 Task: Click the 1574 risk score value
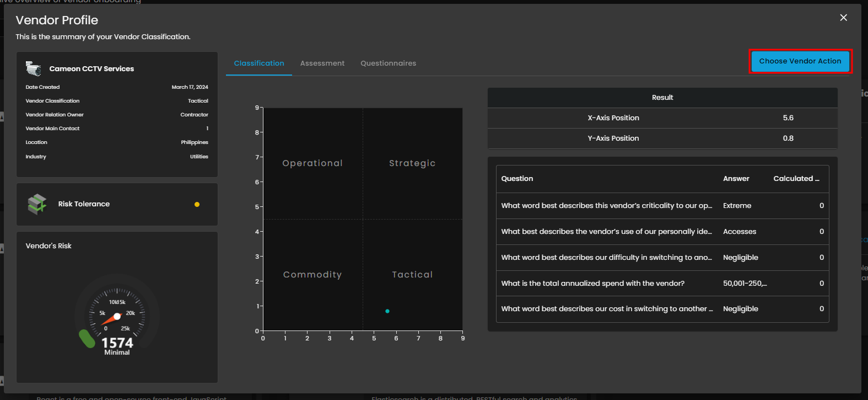click(x=117, y=343)
